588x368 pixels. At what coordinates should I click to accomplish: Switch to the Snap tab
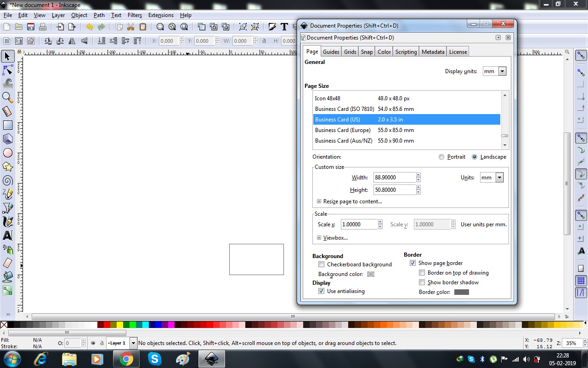[x=367, y=52]
